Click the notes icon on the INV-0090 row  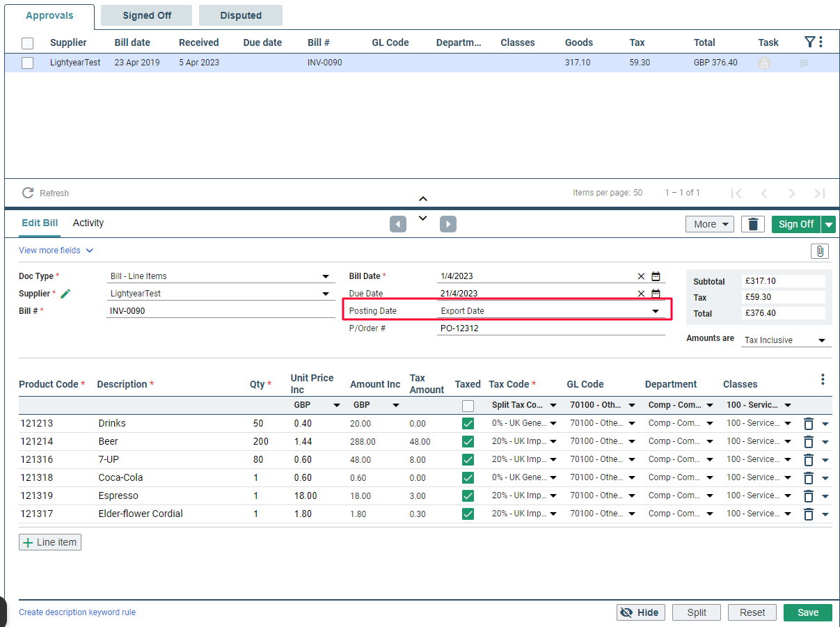(x=803, y=63)
